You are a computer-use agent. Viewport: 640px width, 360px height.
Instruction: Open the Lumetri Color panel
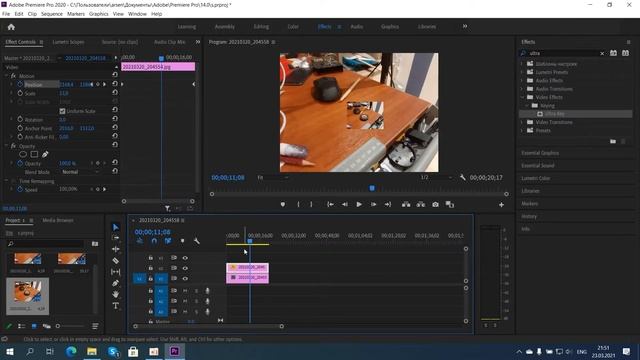(x=536, y=178)
